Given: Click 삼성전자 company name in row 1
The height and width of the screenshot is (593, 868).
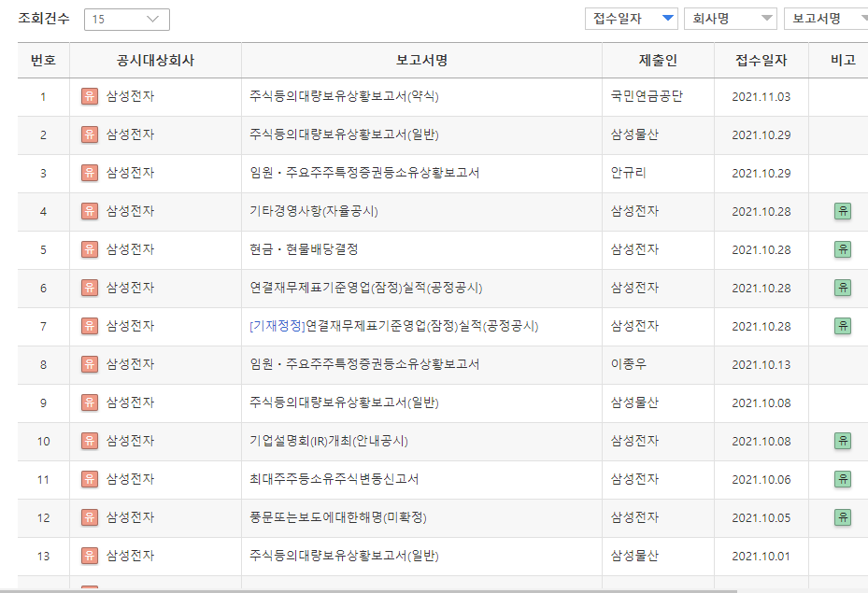Looking at the screenshot, I should 130,96.
